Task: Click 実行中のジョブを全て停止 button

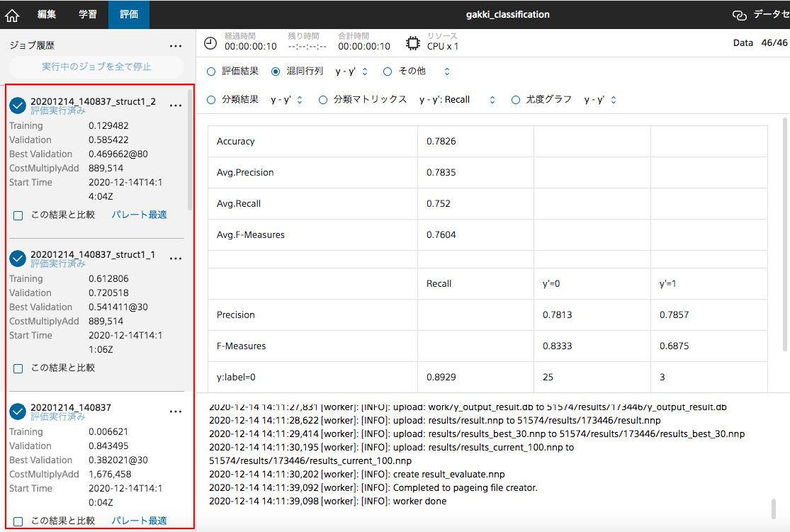Action: (96, 67)
